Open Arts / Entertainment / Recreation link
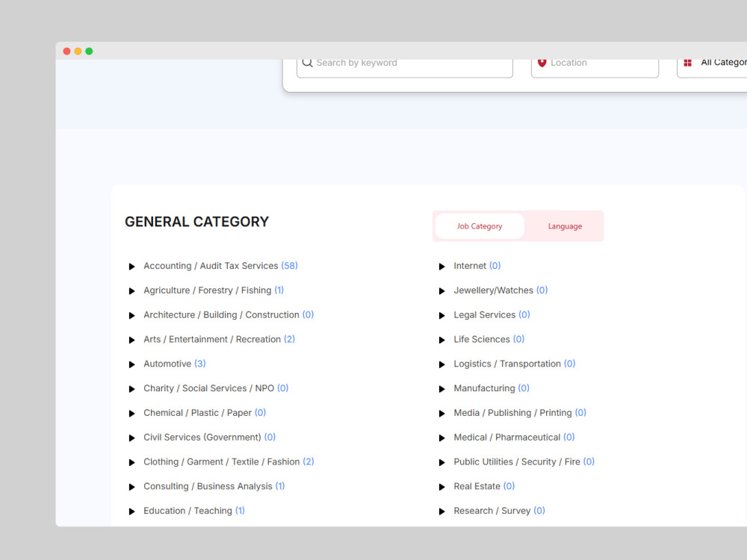747x560 pixels. click(x=219, y=340)
